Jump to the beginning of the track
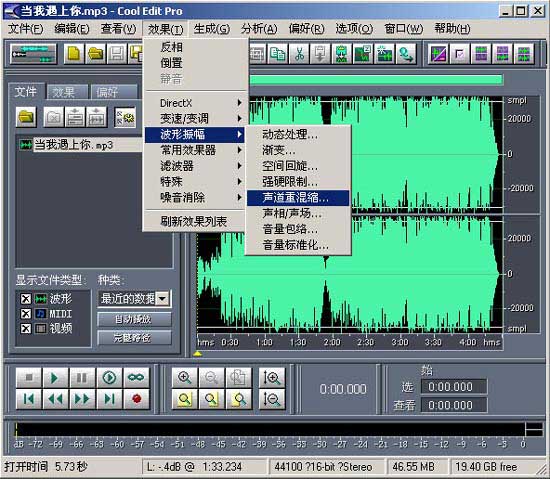 tap(29, 399)
